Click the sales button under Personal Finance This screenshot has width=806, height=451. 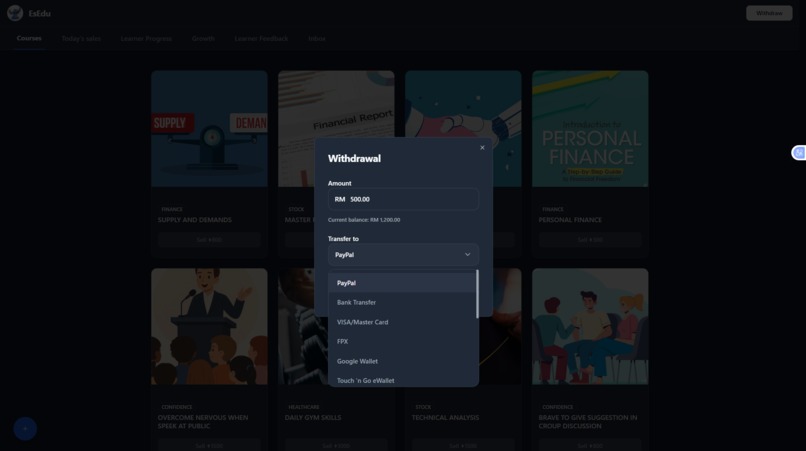[590, 240]
